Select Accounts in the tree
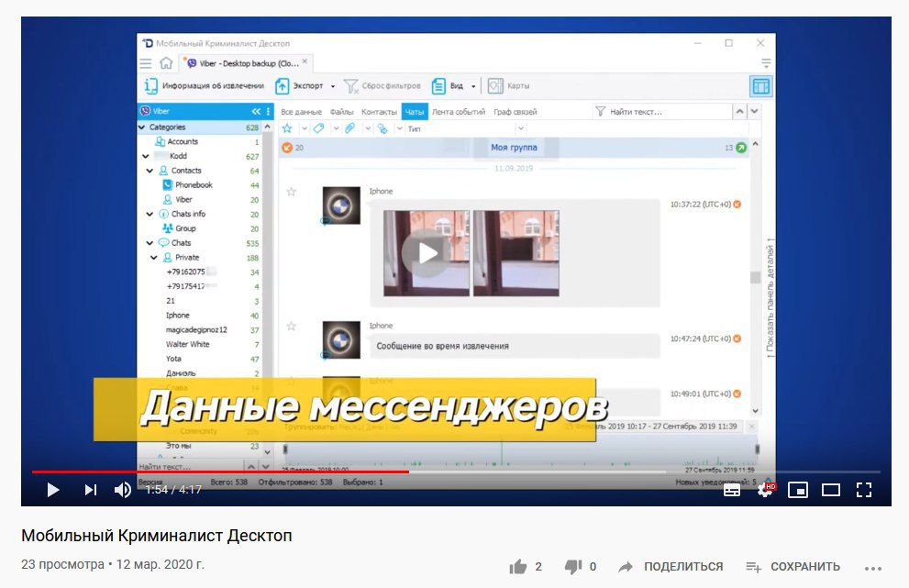 click(182, 141)
